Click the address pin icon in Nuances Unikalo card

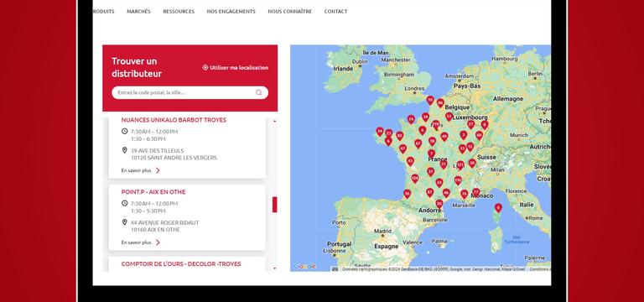(125, 150)
